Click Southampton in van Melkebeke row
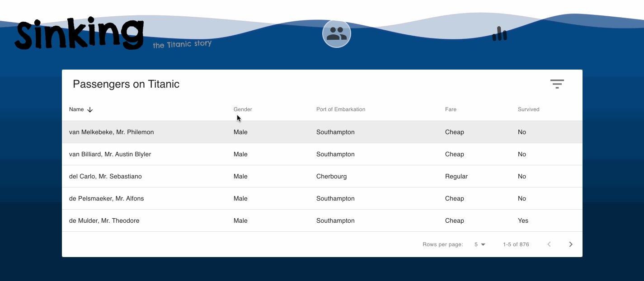 (335, 132)
